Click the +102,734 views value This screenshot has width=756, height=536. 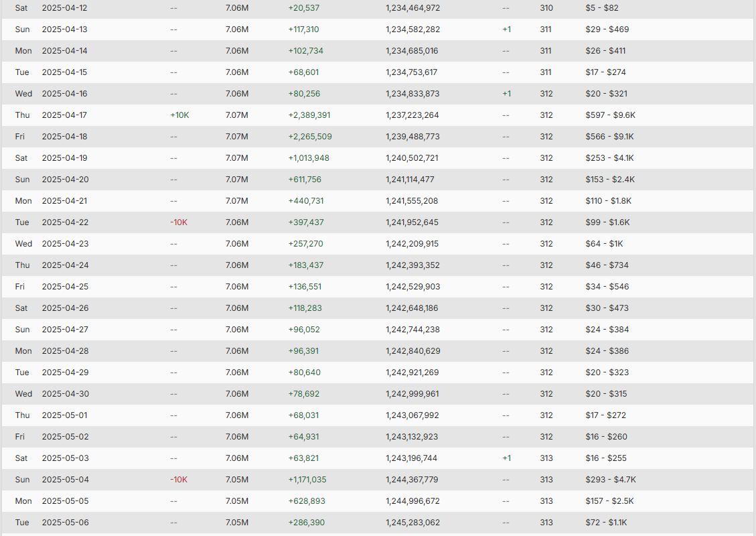305,51
